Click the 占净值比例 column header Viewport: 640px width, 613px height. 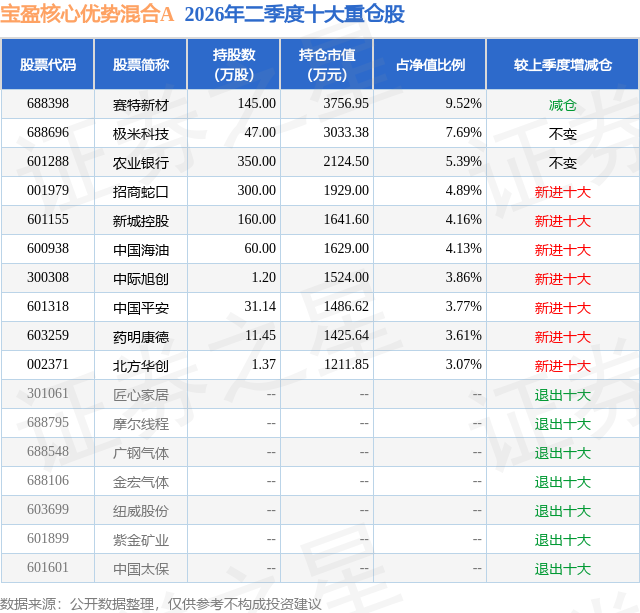(x=430, y=64)
